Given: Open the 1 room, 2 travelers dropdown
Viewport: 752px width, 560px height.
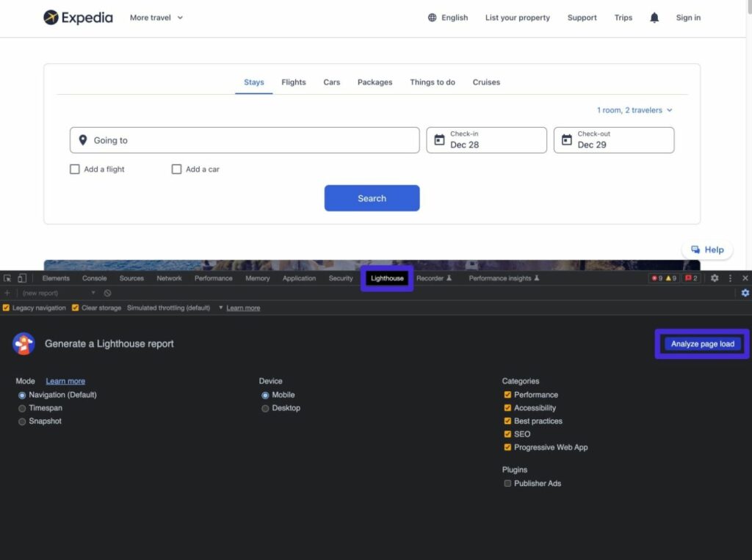Looking at the screenshot, I should click(x=634, y=109).
